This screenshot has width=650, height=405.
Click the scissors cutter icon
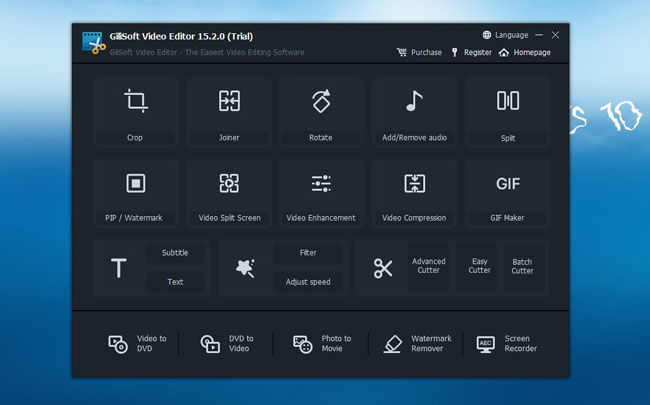click(383, 268)
